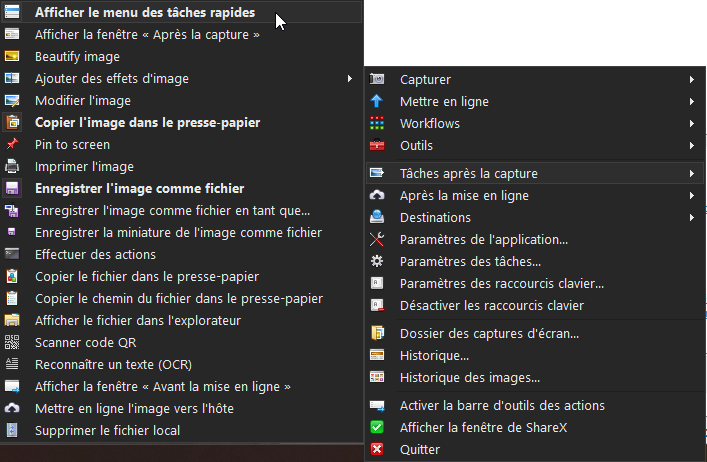
Task: Expand the Capturer submenu arrow
Action: pos(691,79)
